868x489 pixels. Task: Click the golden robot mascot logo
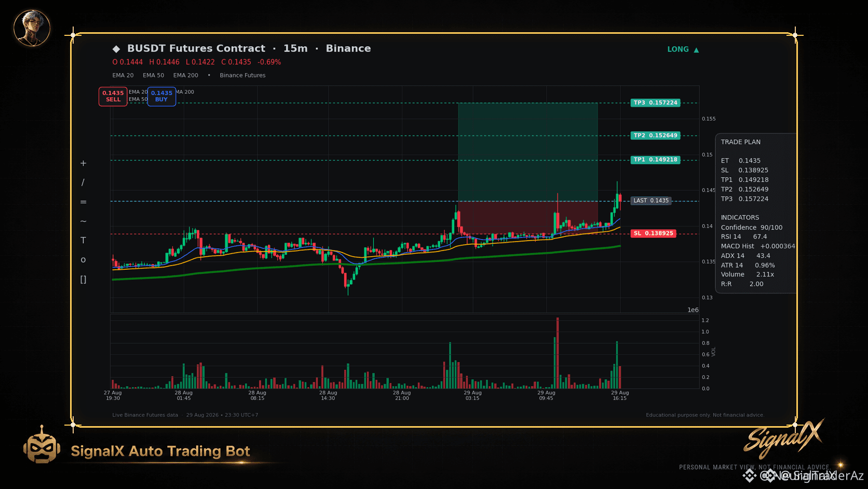tap(42, 445)
